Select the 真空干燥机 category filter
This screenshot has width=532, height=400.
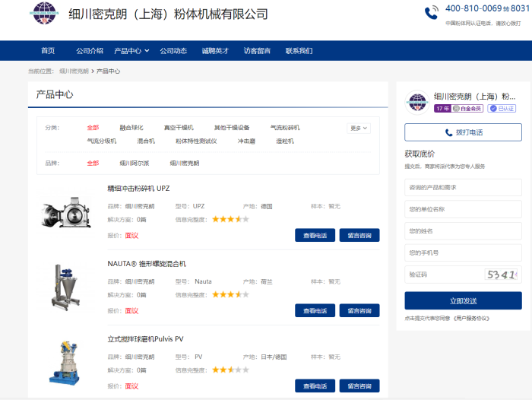tap(179, 128)
